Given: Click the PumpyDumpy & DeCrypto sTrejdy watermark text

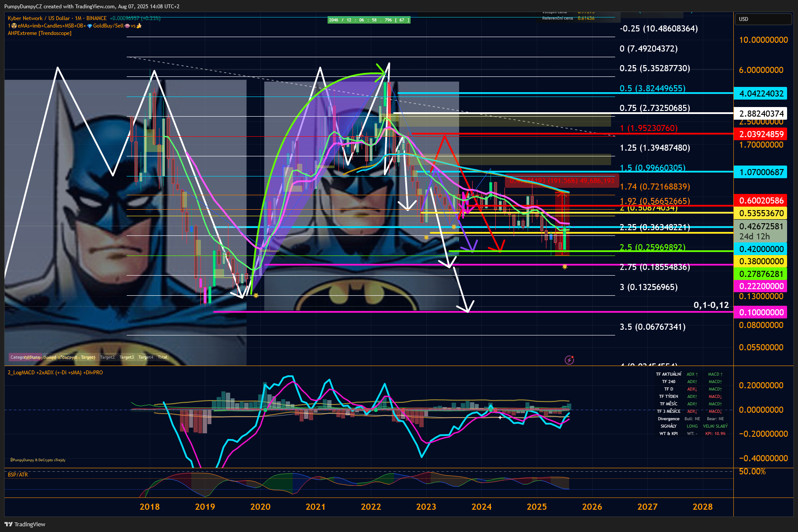Looking at the screenshot, I should [38, 460].
